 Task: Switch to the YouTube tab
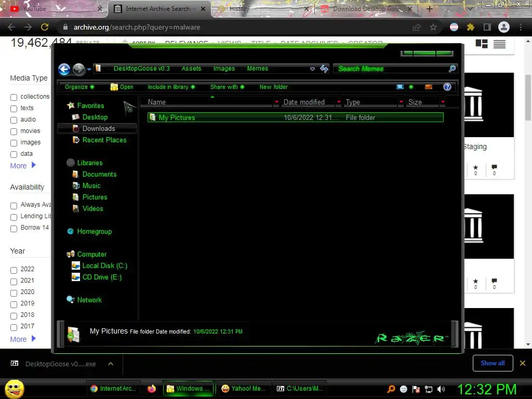(52, 9)
